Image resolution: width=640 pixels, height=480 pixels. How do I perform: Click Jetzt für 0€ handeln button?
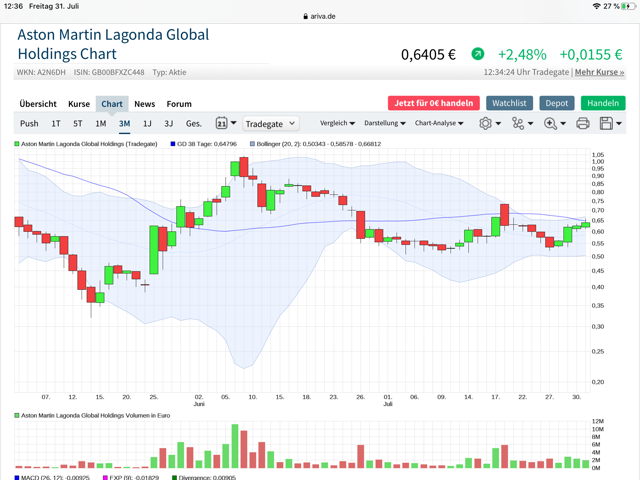[x=433, y=103]
